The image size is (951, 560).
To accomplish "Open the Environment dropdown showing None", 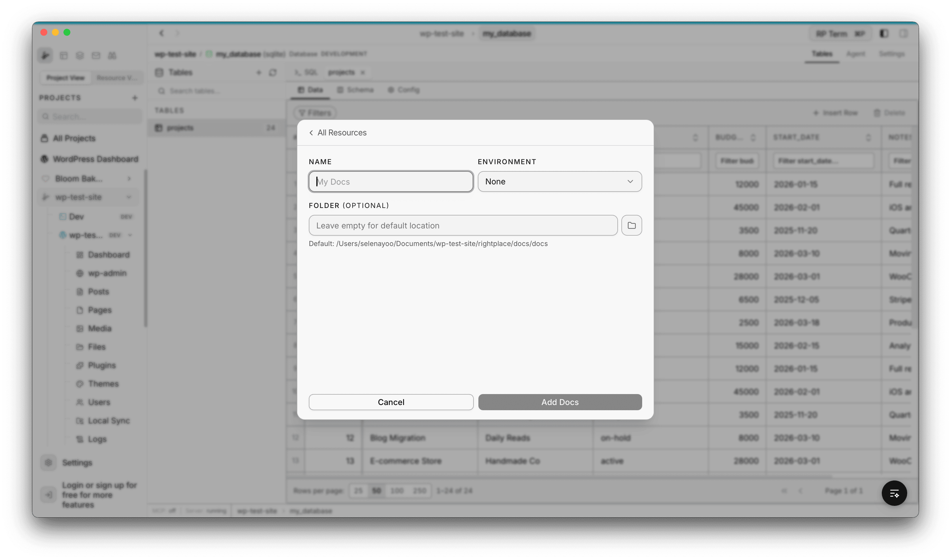I will pos(559,181).
